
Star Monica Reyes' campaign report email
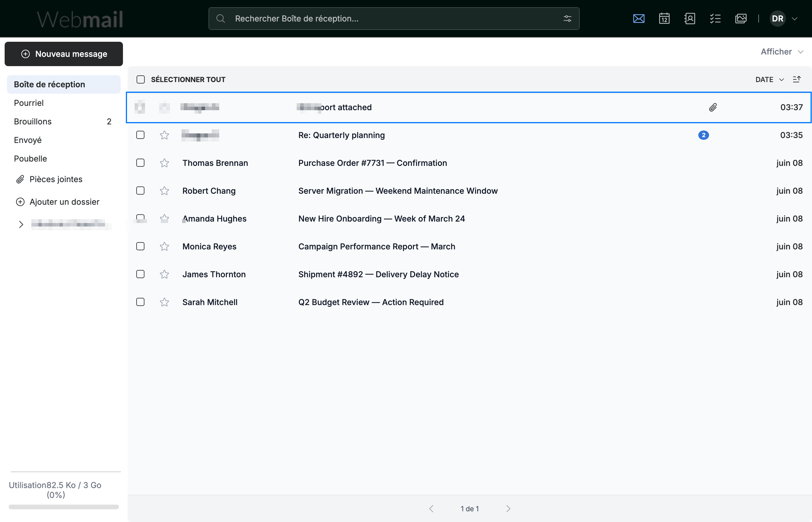coord(164,246)
